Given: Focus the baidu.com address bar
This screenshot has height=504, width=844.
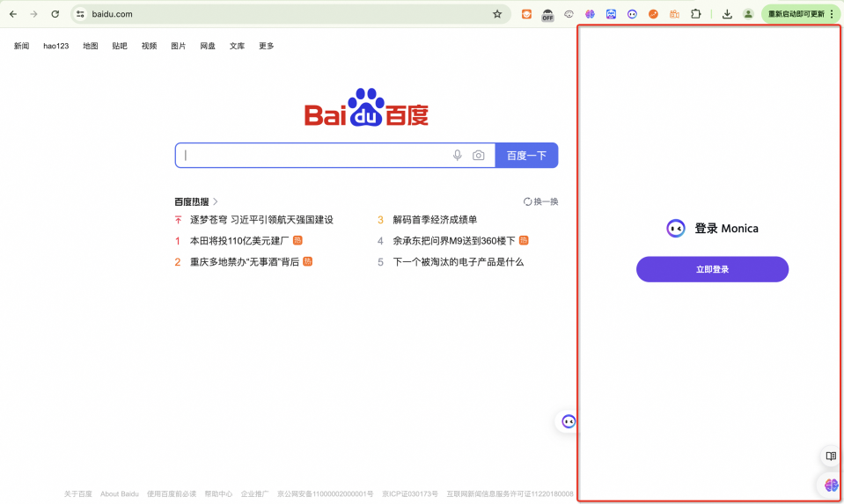Looking at the screenshot, I should 290,14.
